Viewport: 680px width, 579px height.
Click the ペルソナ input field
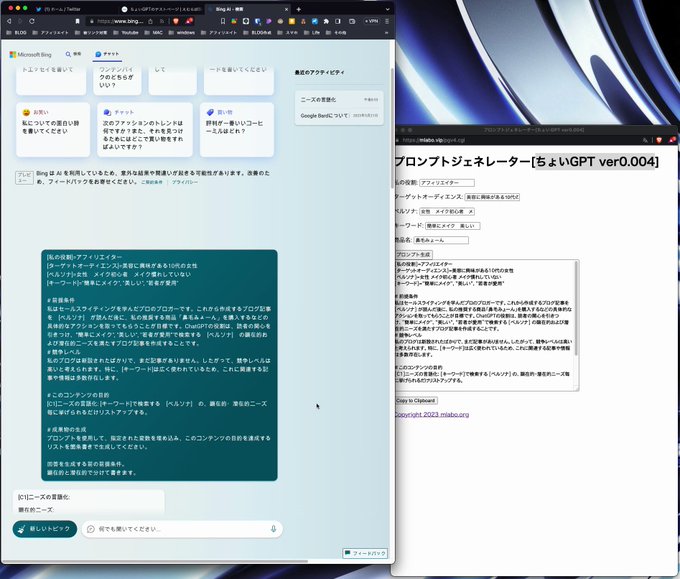[447, 212]
